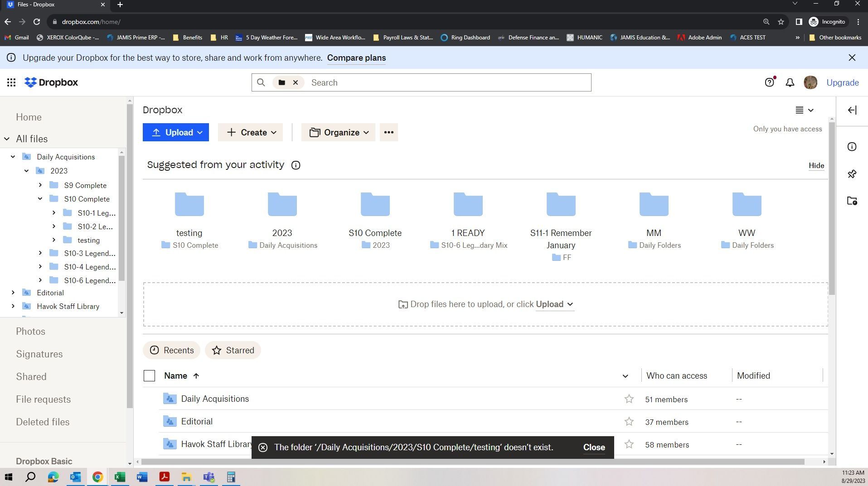Dismiss the upgrade banner
Image resolution: width=868 pixels, height=486 pixels.
coord(852,58)
